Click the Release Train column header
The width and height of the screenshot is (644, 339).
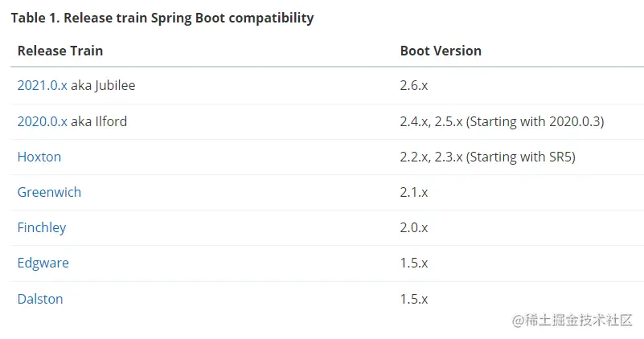point(60,51)
